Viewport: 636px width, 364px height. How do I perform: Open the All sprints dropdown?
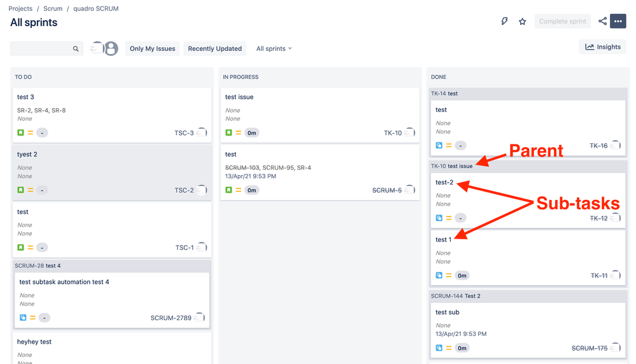(274, 48)
